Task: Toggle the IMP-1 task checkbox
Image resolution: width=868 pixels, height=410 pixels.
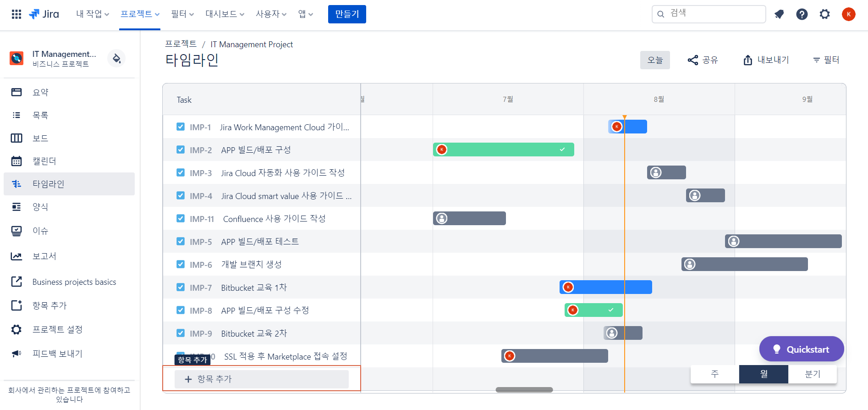Action: (181, 127)
